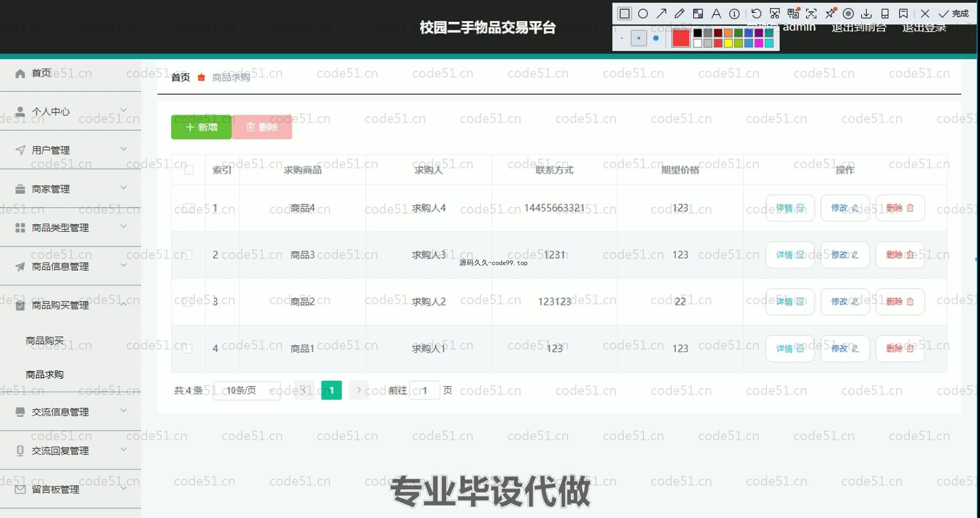
Task: Check the row checkbox for 商品1
Action: (187, 348)
